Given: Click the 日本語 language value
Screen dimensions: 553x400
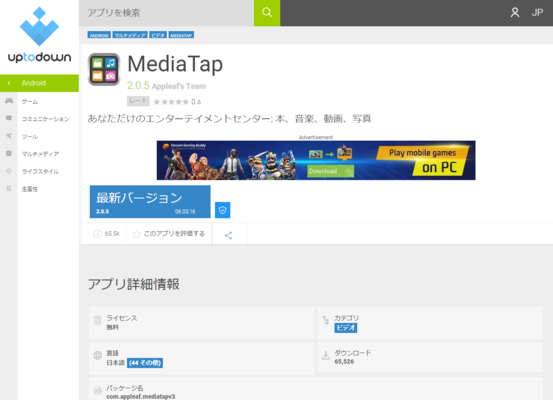Looking at the screenshot, I should pyautogui.click(x=115, y=363).
